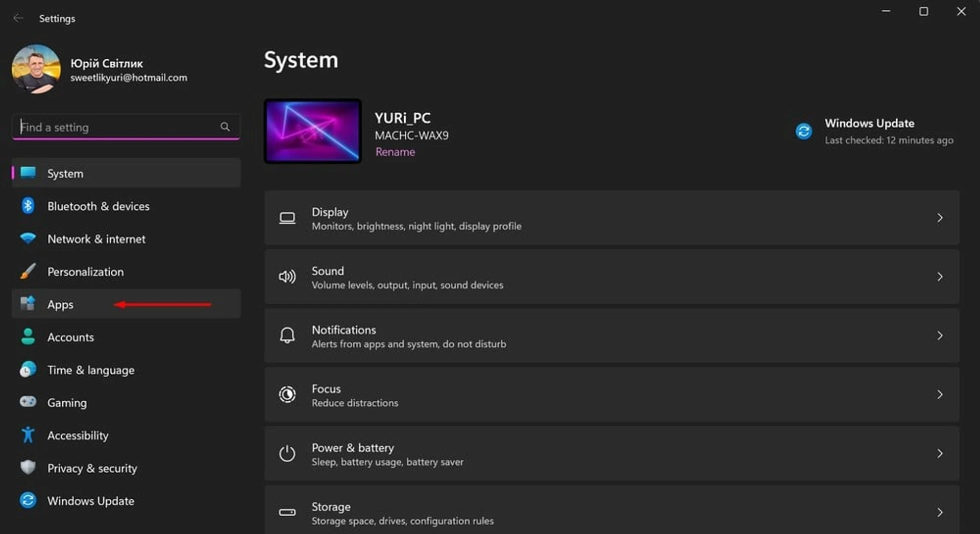Click the Notifications title text
980x534 pixels.
(344, 330)
